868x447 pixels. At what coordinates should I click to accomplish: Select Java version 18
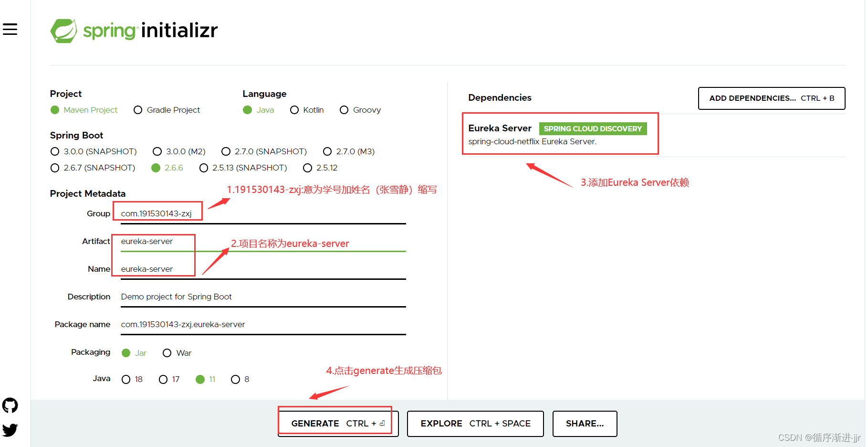126,379
